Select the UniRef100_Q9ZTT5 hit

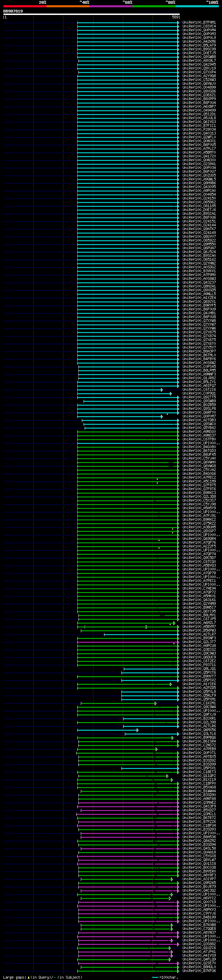coord(199,397)
